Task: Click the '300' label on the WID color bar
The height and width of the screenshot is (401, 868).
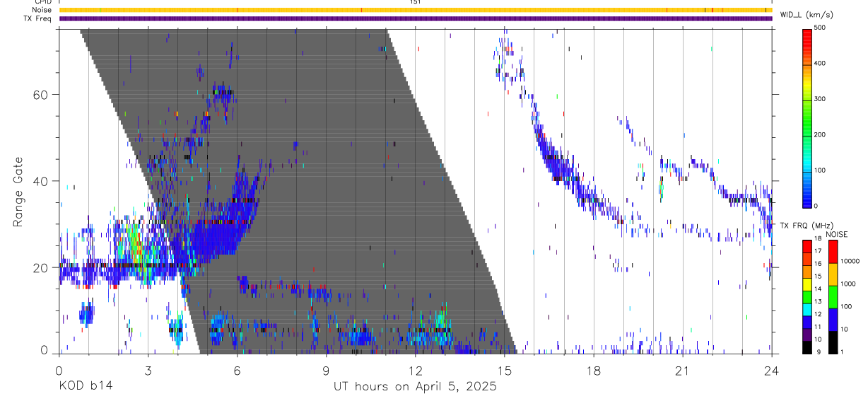Action: click(x=820, y=99)
